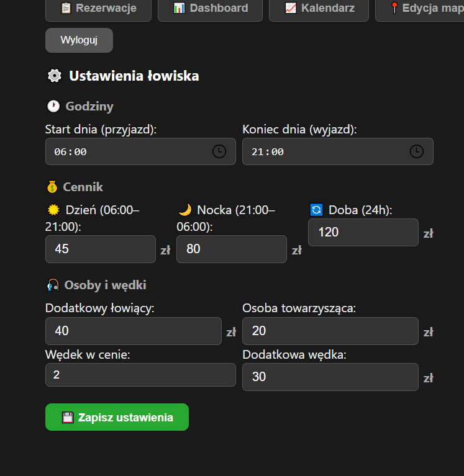Click the moon icon next to Nocka
This screenshot has height=476, width=464.
click(x=184, y=210)
